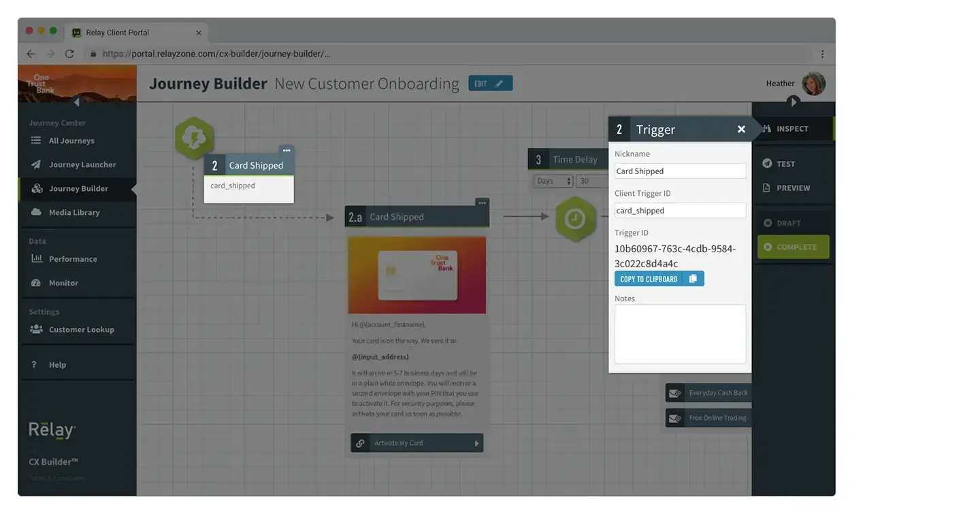Click the browser forward arrow

[x=50, y=54]
